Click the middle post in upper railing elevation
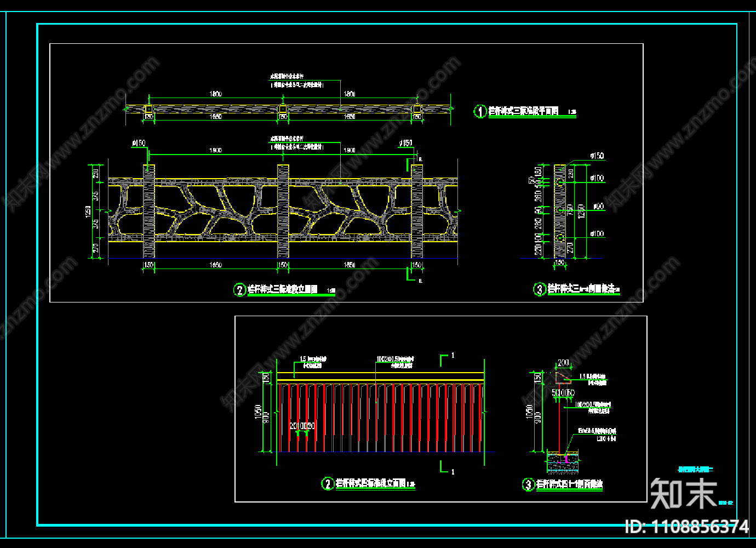Screen dimensions: 756x548 283,211
